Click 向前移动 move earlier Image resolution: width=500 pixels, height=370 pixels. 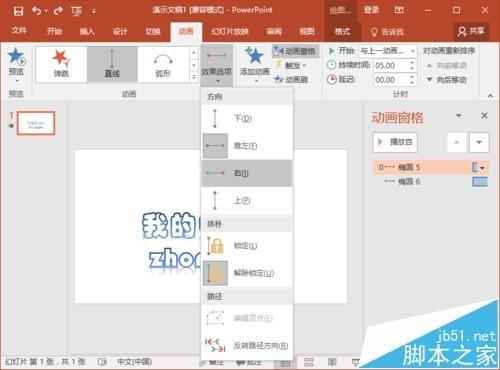click(x=447, y=65)
